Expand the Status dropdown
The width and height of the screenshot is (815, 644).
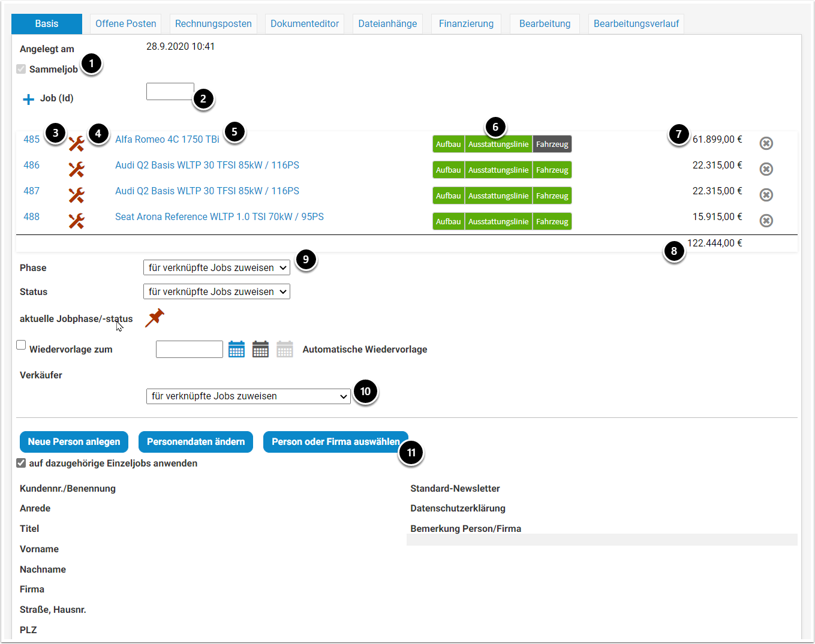click(x=216, y=291)
